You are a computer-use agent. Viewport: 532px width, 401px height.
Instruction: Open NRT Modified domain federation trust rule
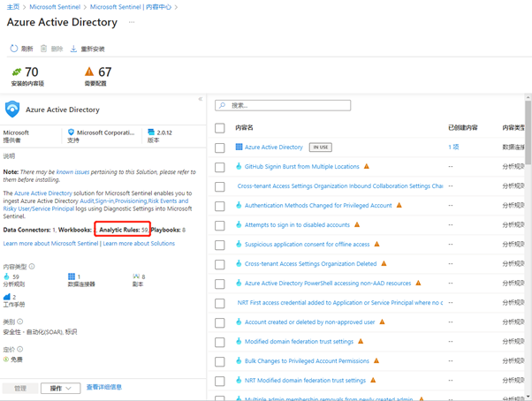click(x=306, y=381)
